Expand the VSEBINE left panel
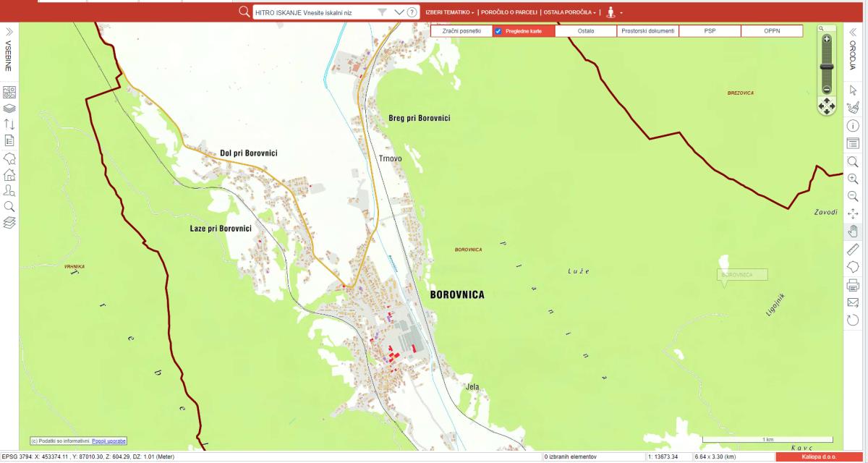 9,32
